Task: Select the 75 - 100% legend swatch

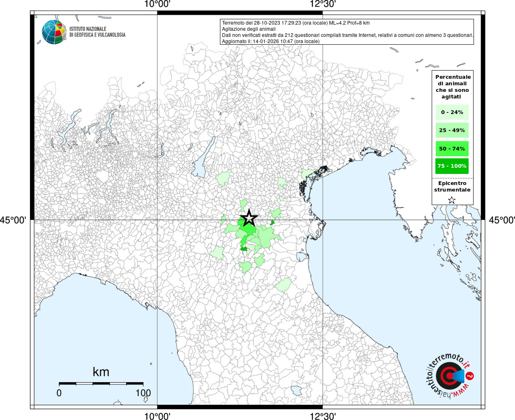Action: 452,166
